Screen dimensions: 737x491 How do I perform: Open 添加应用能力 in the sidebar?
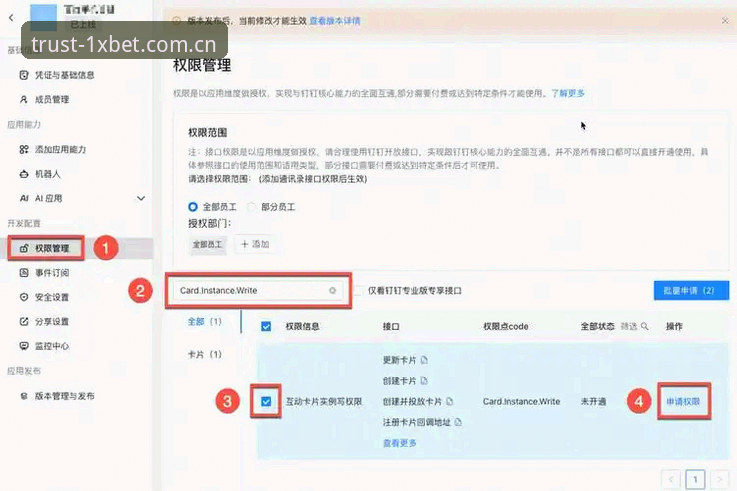(60, 149)
